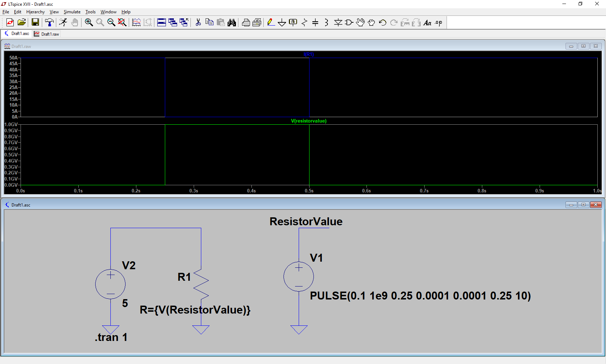This screenshot has height=364, width=606.
Task: Halt the simulation with the hand icon
Action: point(74,22)
